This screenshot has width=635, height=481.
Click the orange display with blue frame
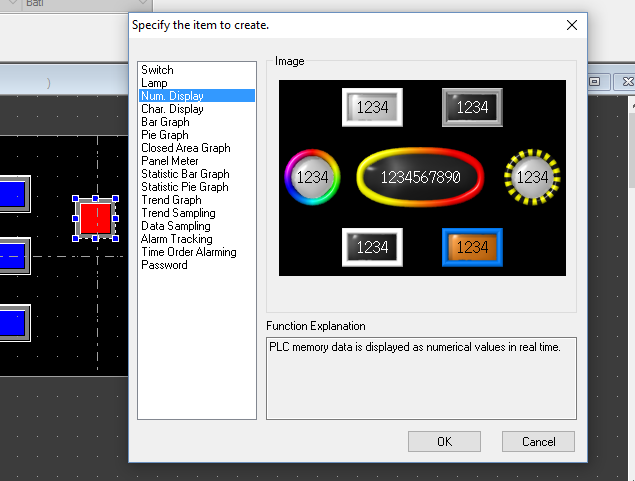tap(472, 247)
